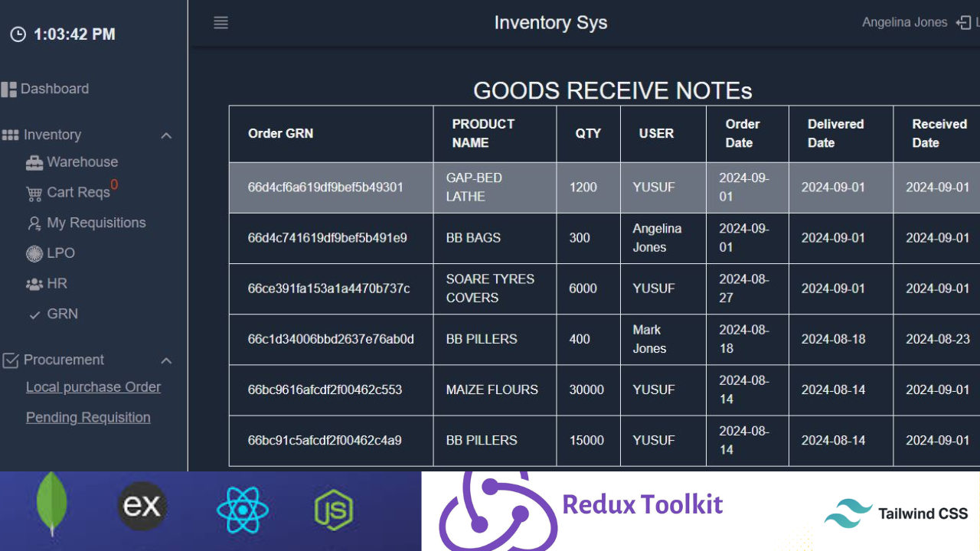Click the hamburger menu icon
This screenshot has height=551, width=980.
(x=220, y=23)
